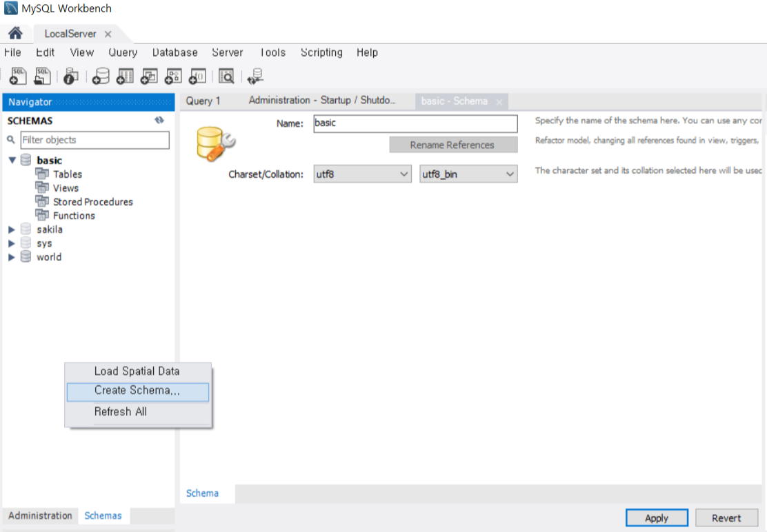The width and height of the screenshot is (767, 532).
Task: Select the Functions node under basic
Action: tap(74, 216)
